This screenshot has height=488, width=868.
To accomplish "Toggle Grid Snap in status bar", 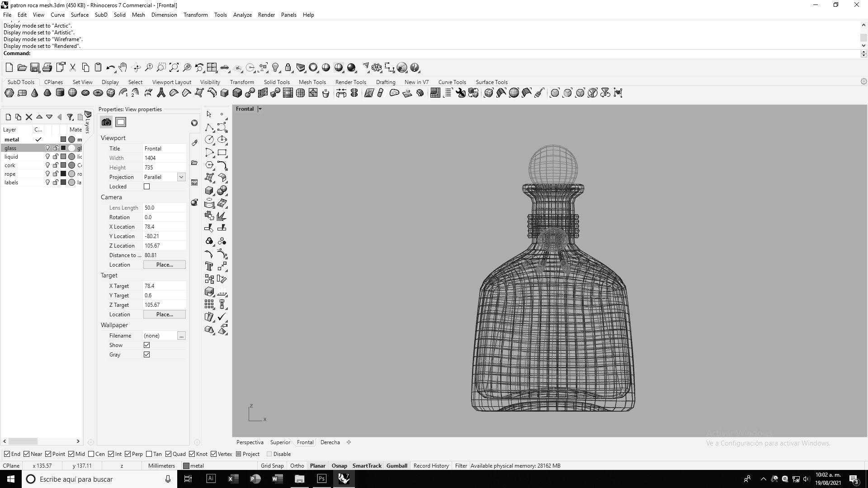I will point(272,466).
